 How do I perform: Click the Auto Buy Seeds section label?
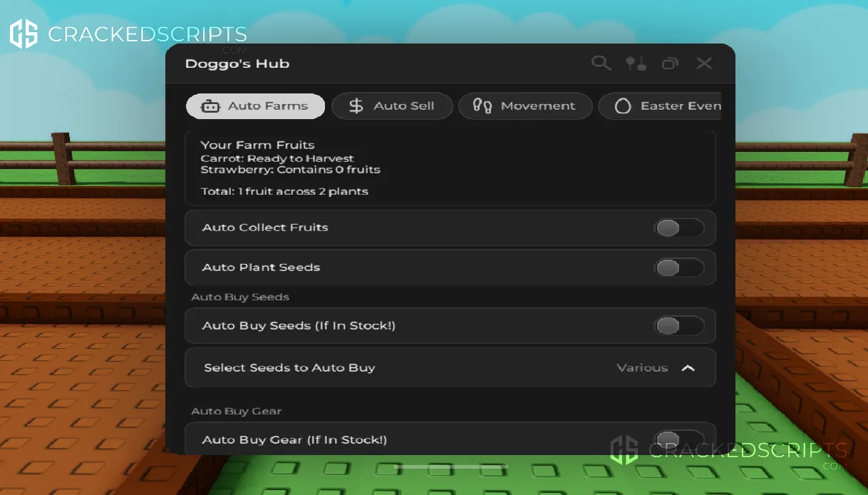click(x=240, y=297)
